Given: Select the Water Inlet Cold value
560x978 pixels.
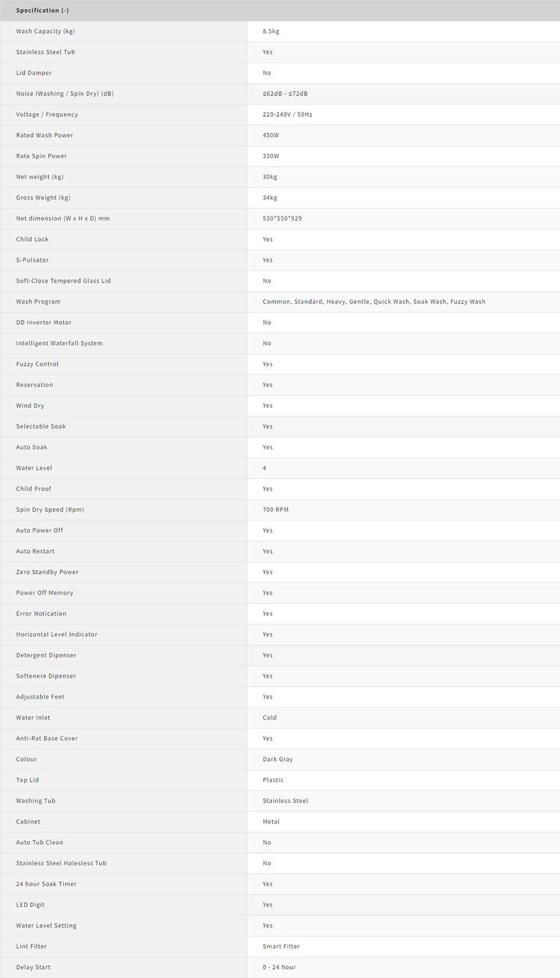Looking at the screenshot, I should tap(270, 718).
